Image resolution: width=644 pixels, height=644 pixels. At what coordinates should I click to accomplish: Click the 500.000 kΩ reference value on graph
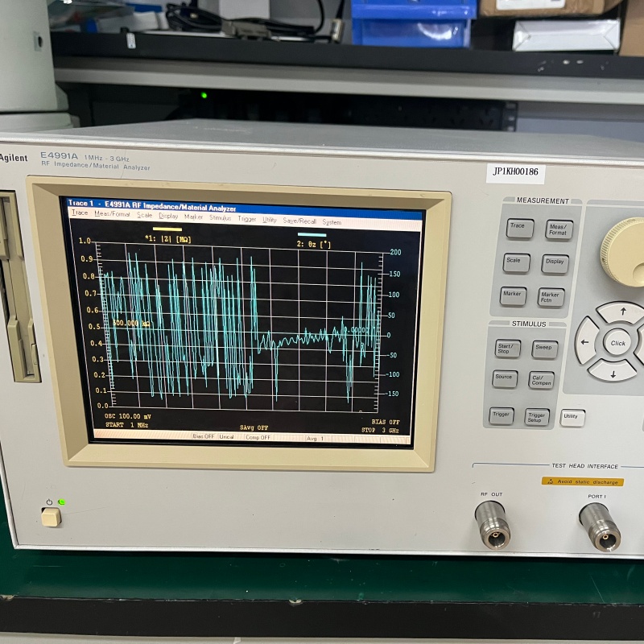(130, 324)
